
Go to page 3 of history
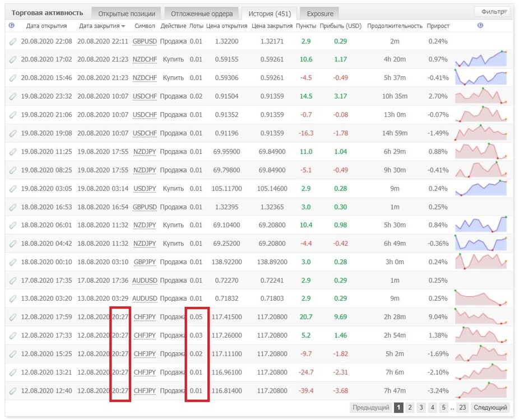[421, 407]
